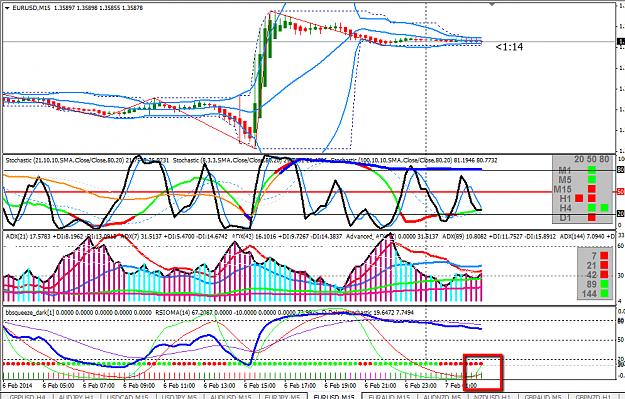625x399 pixels.
Task: Click the "6 Feb 23:00" time axis label
Action: (421, 385)
